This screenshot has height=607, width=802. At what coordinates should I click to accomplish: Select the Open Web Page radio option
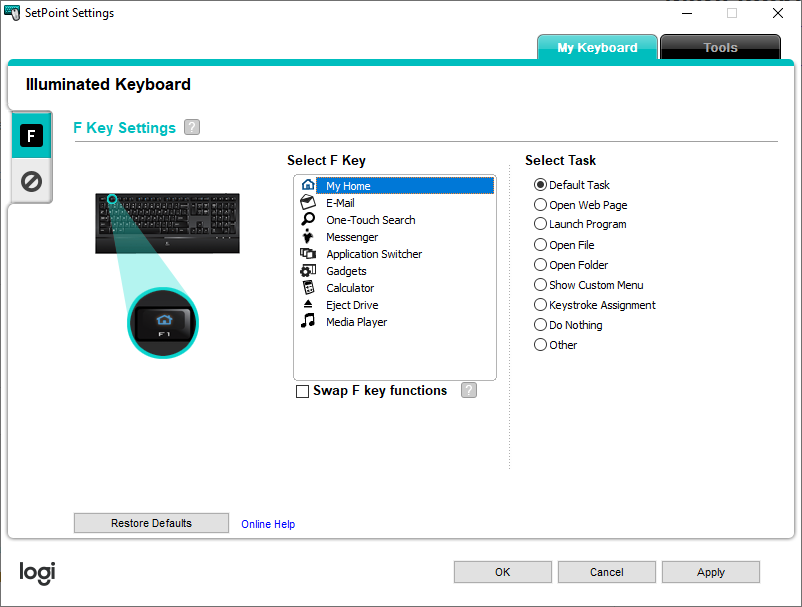(x=541, y=205)
